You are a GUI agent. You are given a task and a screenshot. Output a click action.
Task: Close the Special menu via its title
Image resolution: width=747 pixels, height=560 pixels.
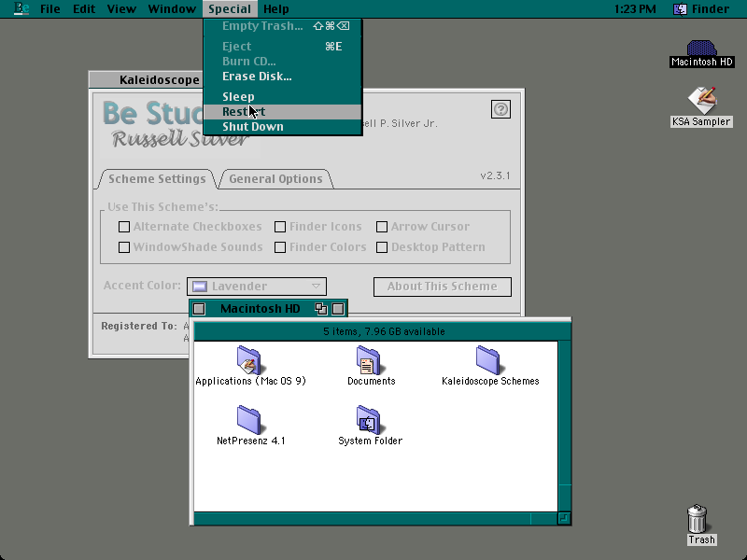[230, 8]
